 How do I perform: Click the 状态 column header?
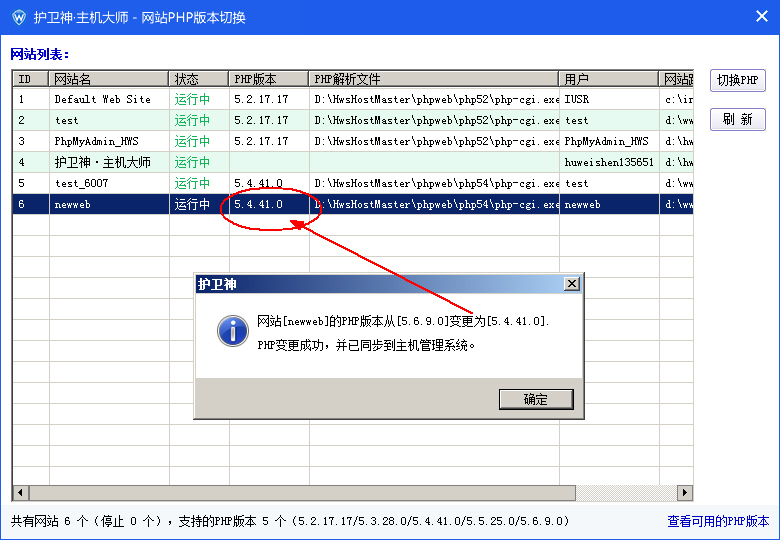(x=198, y=79)
